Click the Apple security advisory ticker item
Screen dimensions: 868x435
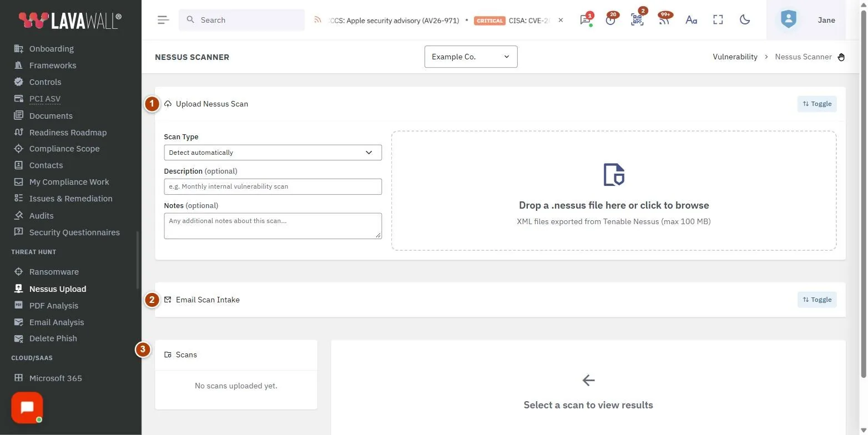coord(393,21)
